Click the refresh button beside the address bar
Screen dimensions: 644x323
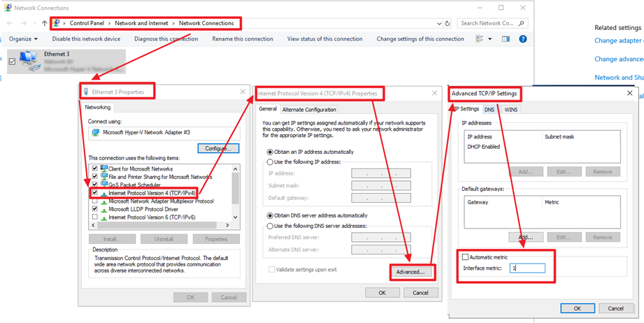pos(448,24)
